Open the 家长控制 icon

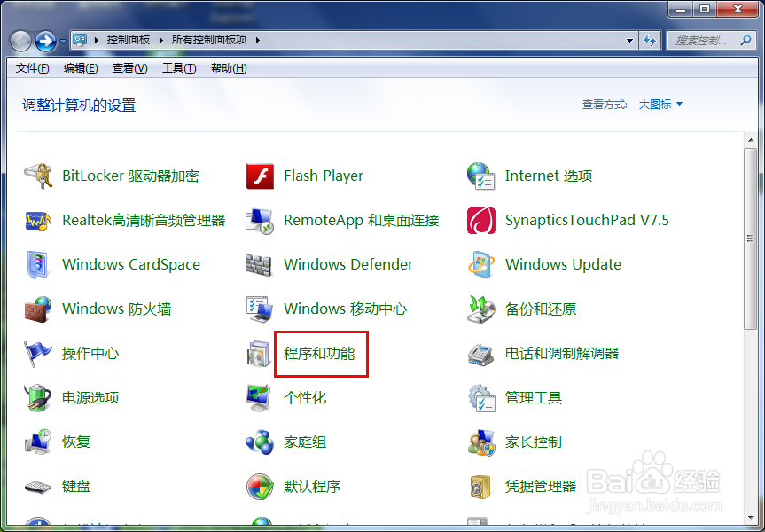coord(481,442)
